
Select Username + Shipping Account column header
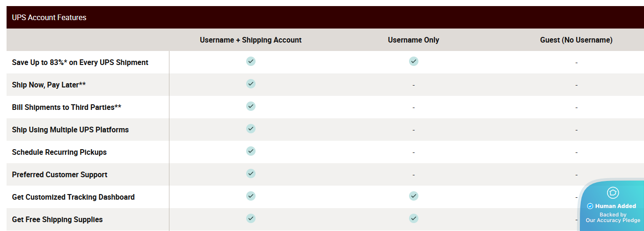click(x=250, y=40)
